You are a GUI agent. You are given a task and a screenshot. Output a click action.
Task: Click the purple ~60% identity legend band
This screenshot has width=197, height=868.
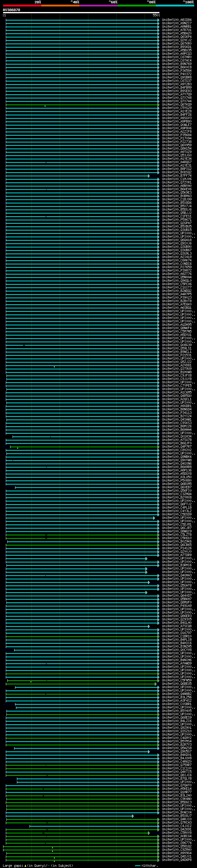[x=99, y=6]
